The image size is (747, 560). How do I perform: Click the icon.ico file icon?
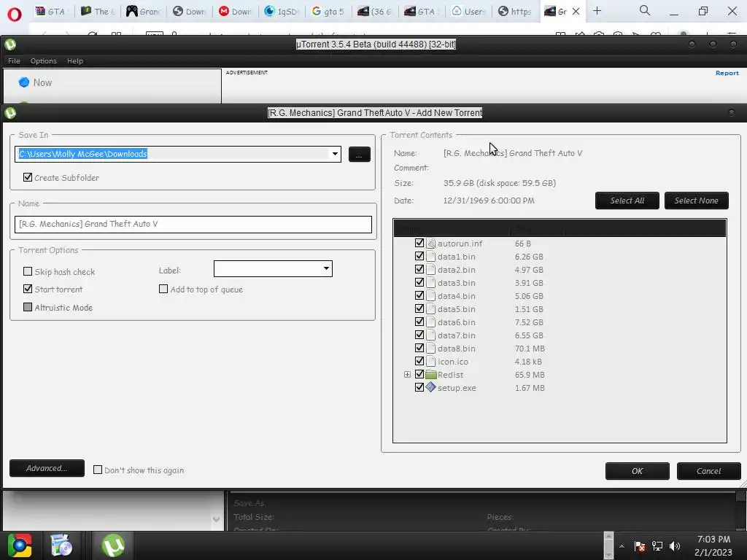click(430, 362)
